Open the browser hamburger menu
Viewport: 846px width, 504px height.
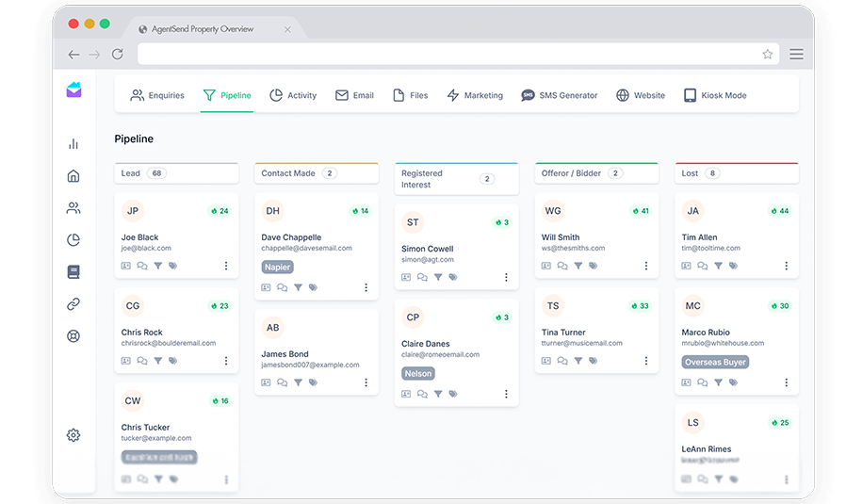[x=796, y=55]
